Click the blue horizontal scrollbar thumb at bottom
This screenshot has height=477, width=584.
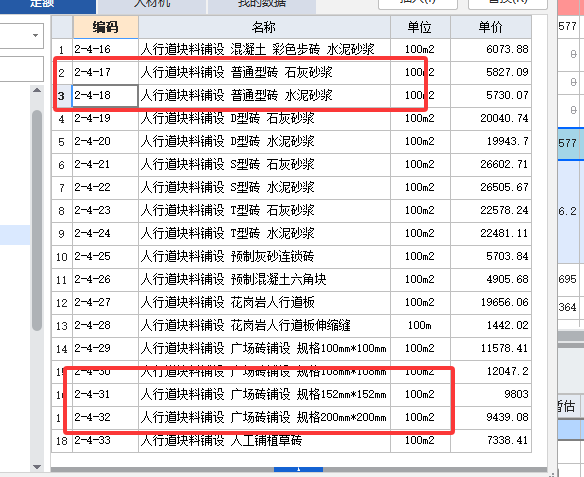pos(298,470)
